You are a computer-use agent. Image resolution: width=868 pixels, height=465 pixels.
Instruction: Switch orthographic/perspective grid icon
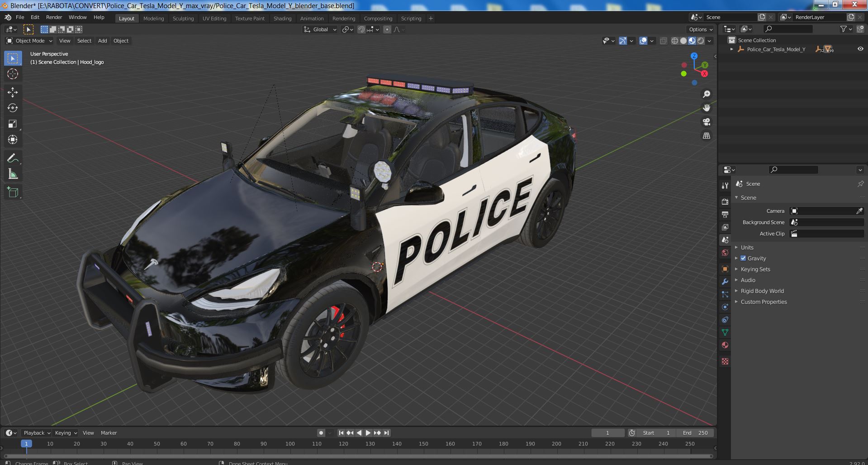(x=707, y=135)
